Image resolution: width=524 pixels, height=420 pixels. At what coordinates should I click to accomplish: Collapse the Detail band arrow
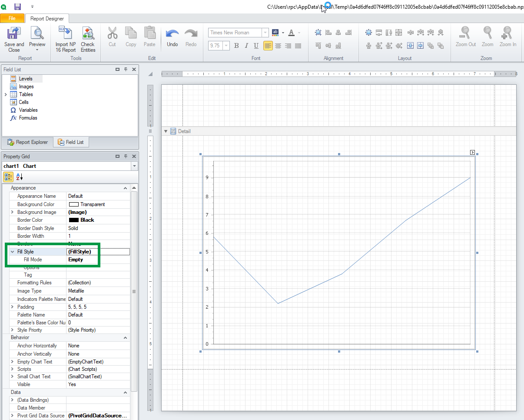166,131
